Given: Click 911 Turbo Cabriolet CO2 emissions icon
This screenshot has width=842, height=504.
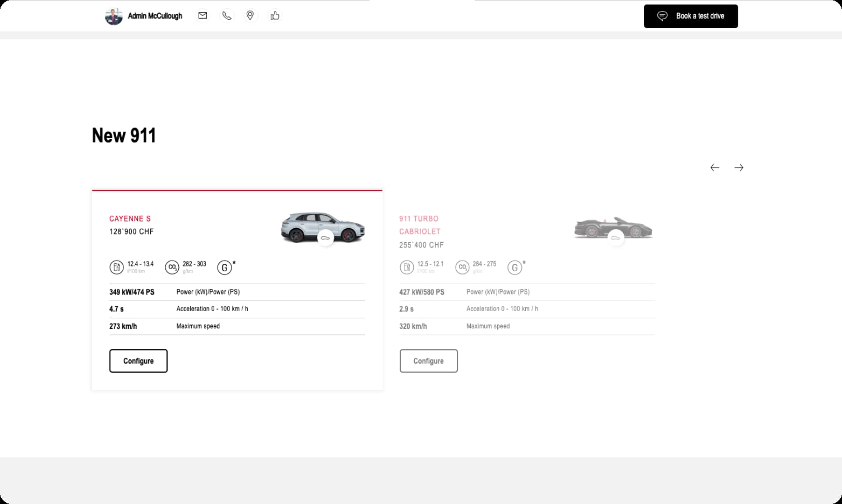Looking at the screenshot, I should 462,268.
